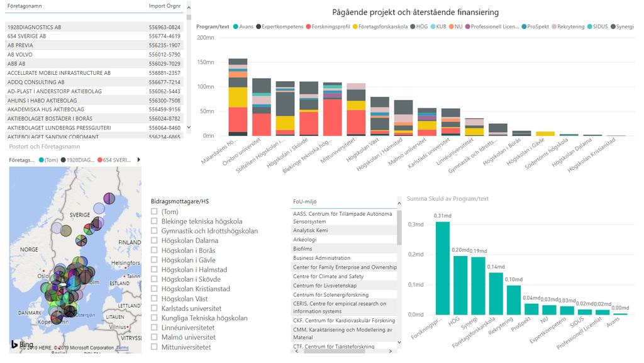Select Högskolan Dalarna checkbox
Image resolution: width=644 pixels, height=363 pixels.
click(154, 240)
